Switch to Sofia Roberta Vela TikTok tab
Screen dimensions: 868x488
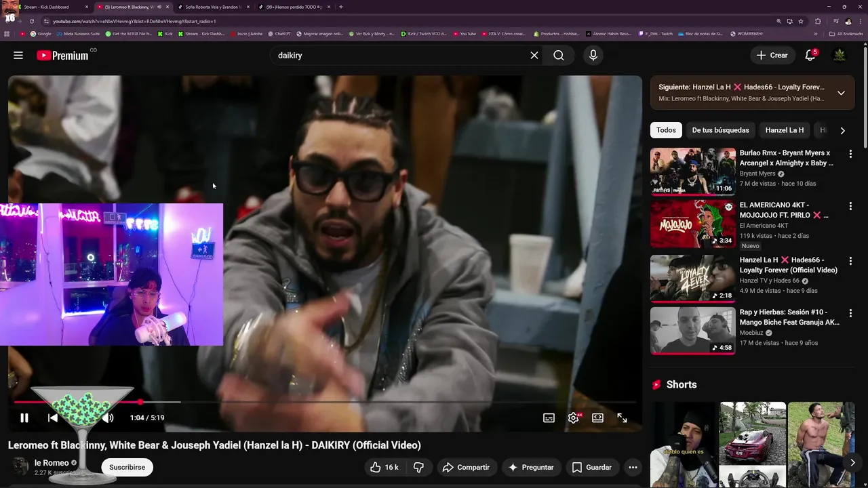tap(213, 7)
